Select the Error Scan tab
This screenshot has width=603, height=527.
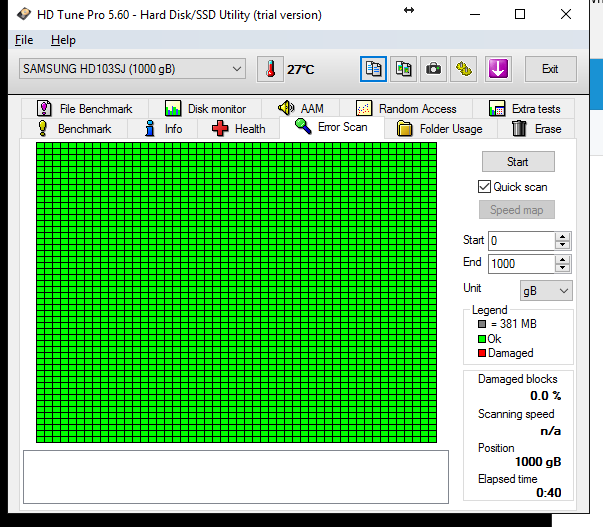pyautogui.click(x=331, y=127)
